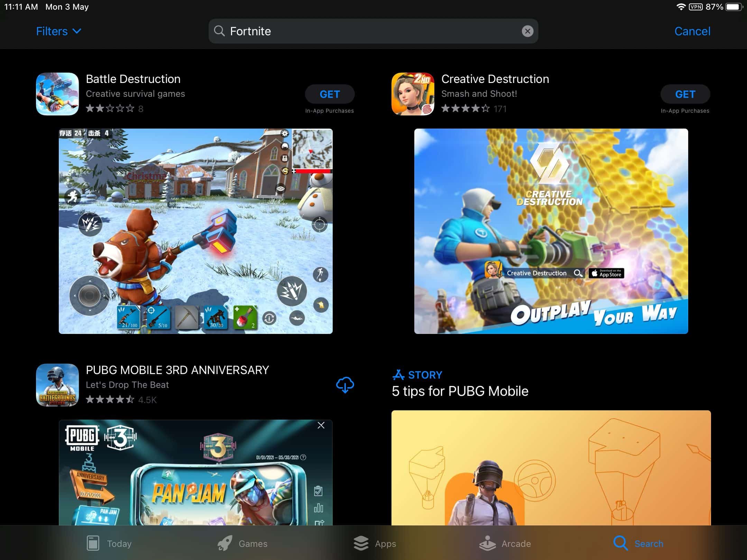Viewport: 747px width, 560px height.
Task: Open Battle Destruction gameplay screenshot
Action: click(x=196, y=231)
